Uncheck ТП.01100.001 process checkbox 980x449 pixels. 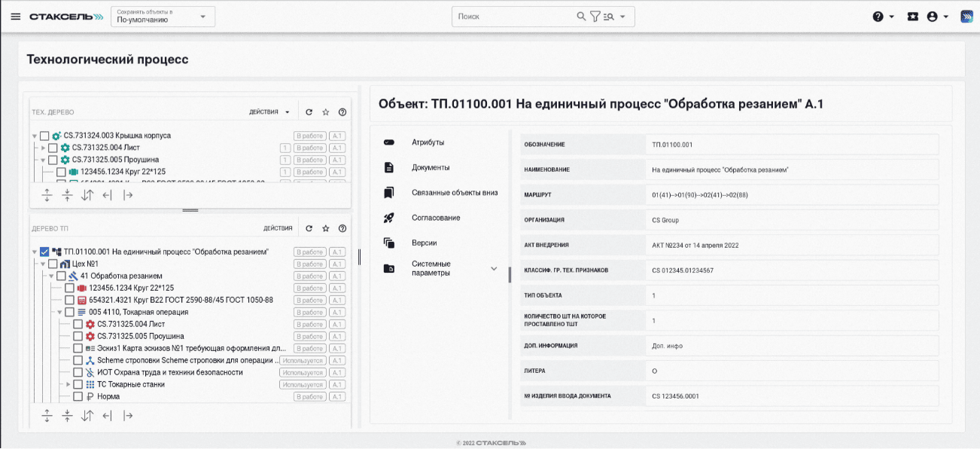(44, 252)
